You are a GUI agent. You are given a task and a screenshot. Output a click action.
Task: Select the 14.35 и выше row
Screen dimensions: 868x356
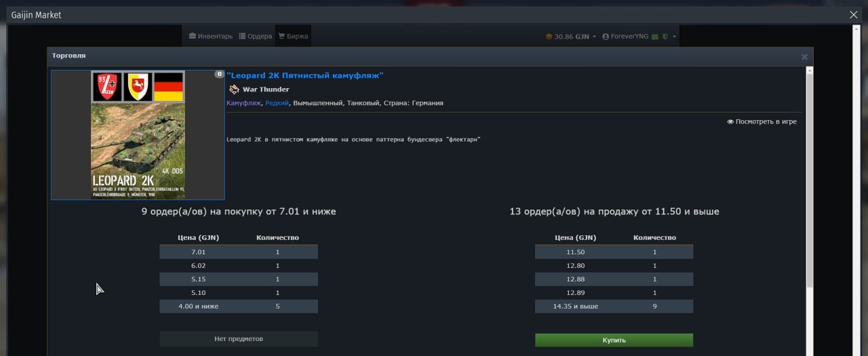614,306
